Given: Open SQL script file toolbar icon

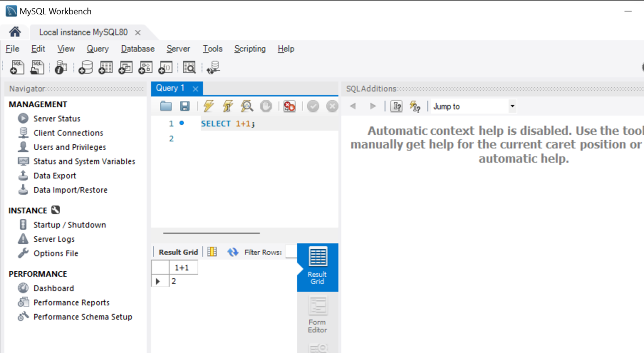Looking at the screenshot, I should (37, 67).
